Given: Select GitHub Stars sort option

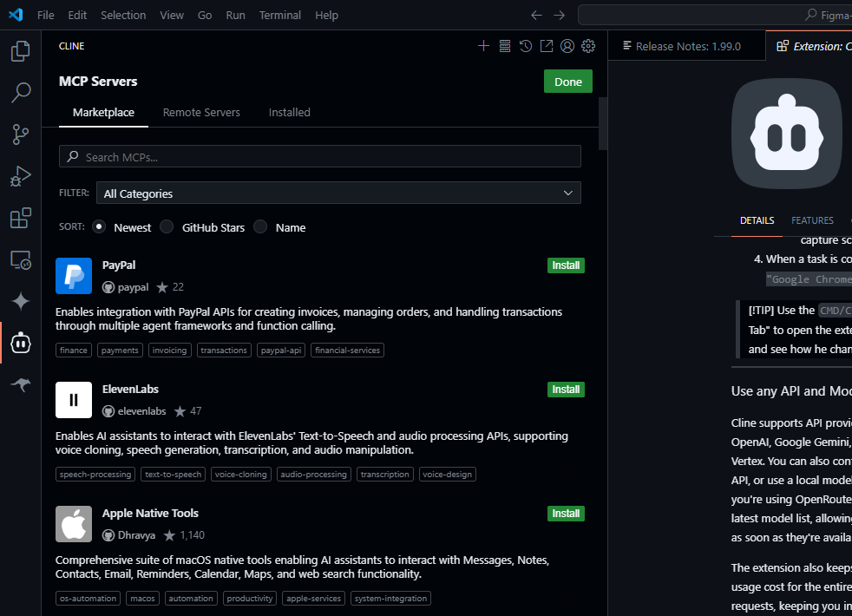Looking at the screenshot, I should coord(167,227).
